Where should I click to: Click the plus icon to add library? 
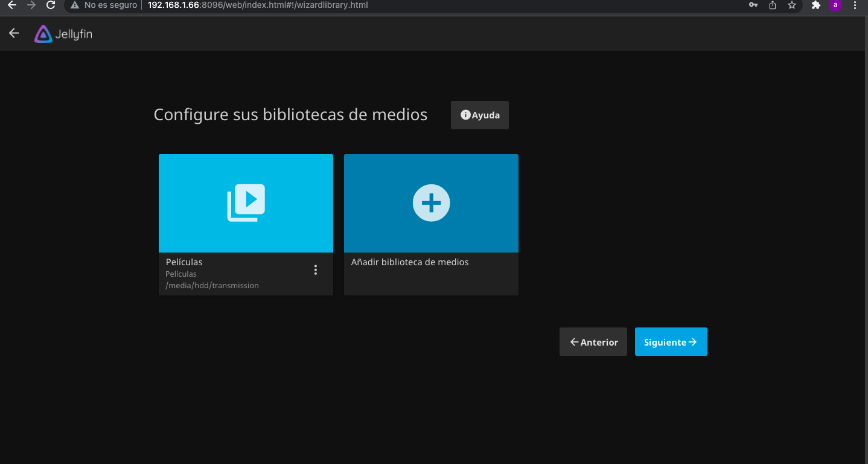[431, 203]
